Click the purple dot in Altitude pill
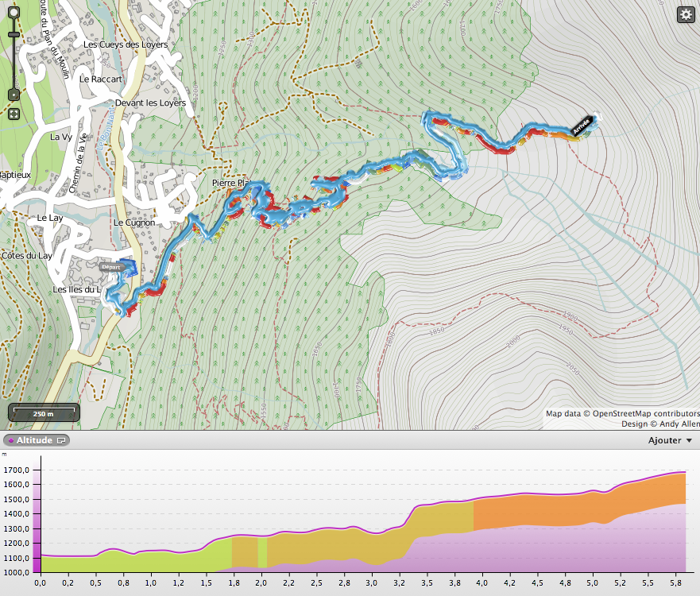700x596 pixels. point(10,440)
